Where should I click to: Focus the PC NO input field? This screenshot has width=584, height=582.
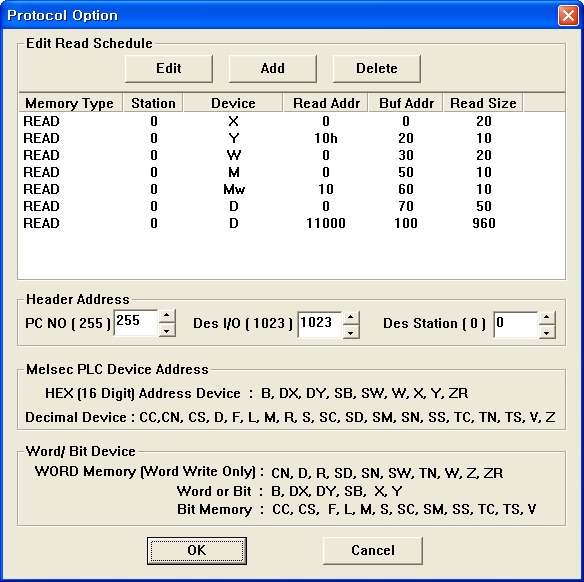pos(136,322)
